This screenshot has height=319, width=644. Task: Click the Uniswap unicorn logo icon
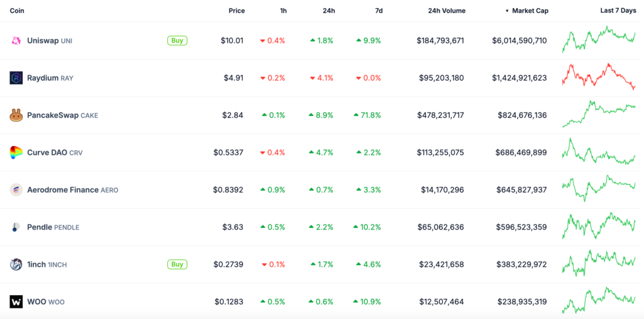[x=16, y=41]
